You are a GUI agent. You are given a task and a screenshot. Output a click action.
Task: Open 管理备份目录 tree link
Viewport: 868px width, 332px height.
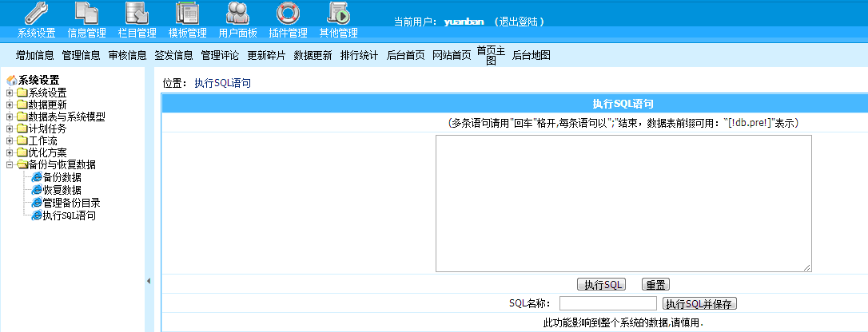pos(71,203)
